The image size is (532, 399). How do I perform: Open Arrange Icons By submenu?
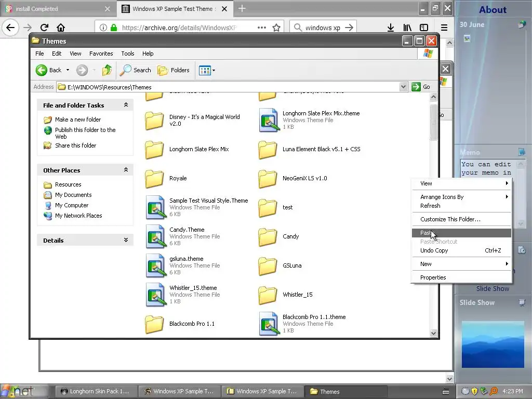pos(461,197)
